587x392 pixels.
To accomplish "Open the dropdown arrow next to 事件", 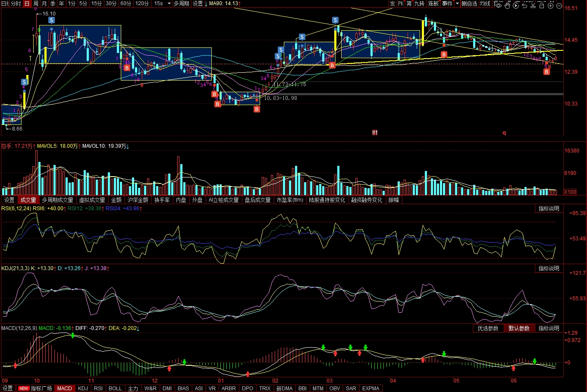I will coord(457,3).
